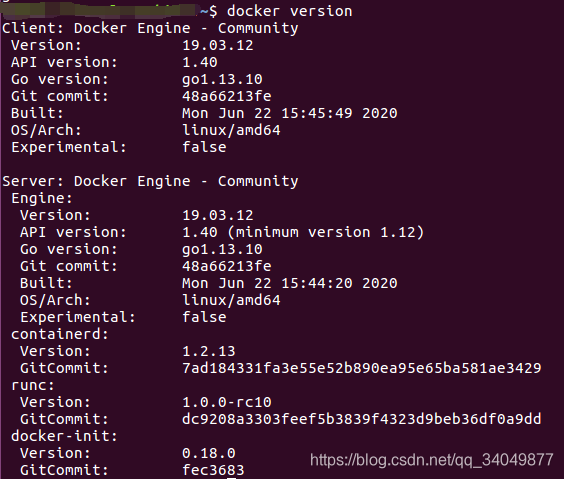
Task: Click the 'Server: Docker Engine - Community' header
Action: [150, 181]
